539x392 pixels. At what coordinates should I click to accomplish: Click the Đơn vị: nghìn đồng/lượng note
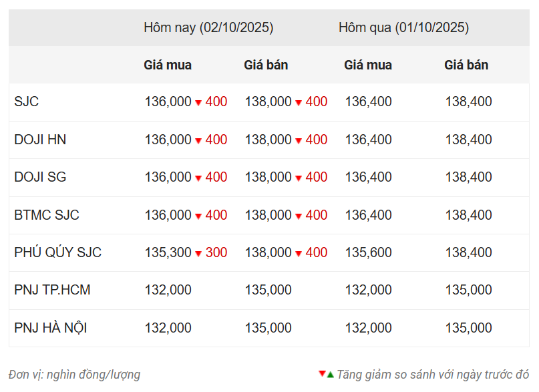coord(75,375)
